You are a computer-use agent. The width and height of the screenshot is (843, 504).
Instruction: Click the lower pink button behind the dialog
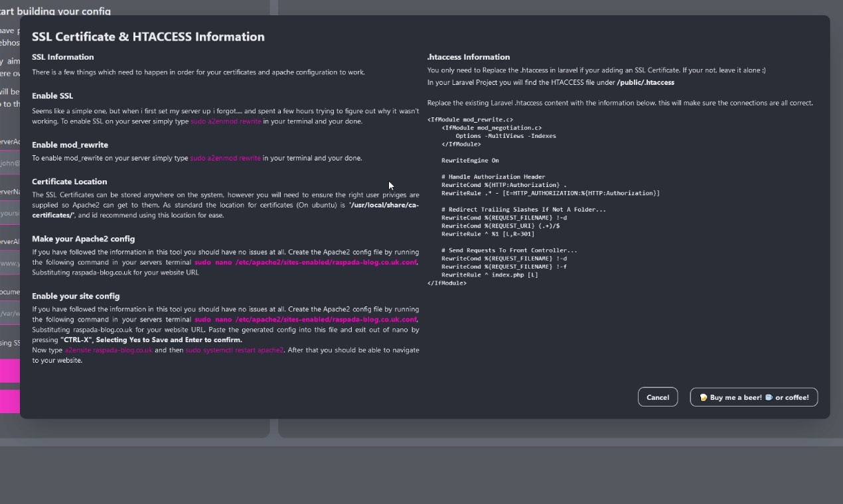(10, 401)
